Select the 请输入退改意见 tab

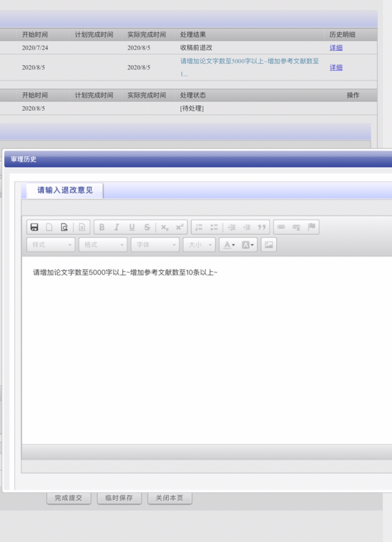click(x=65, y=190)
